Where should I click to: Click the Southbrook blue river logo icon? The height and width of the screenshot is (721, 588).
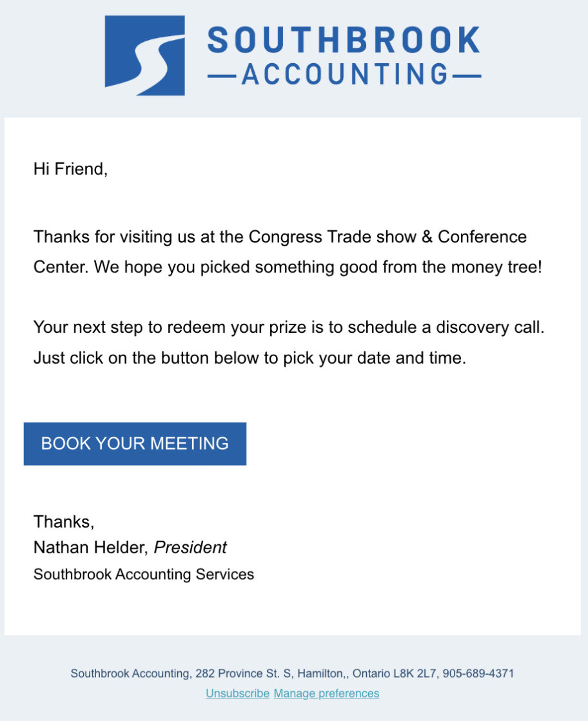[145, 55]
